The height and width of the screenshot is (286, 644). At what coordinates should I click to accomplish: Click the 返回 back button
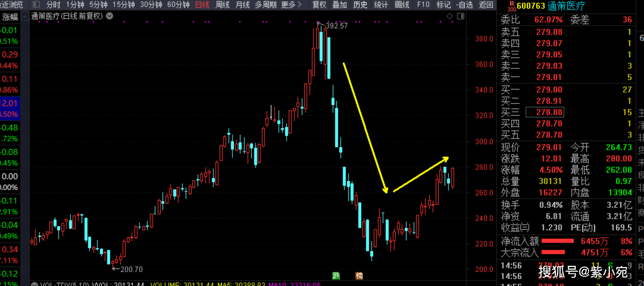486,5
